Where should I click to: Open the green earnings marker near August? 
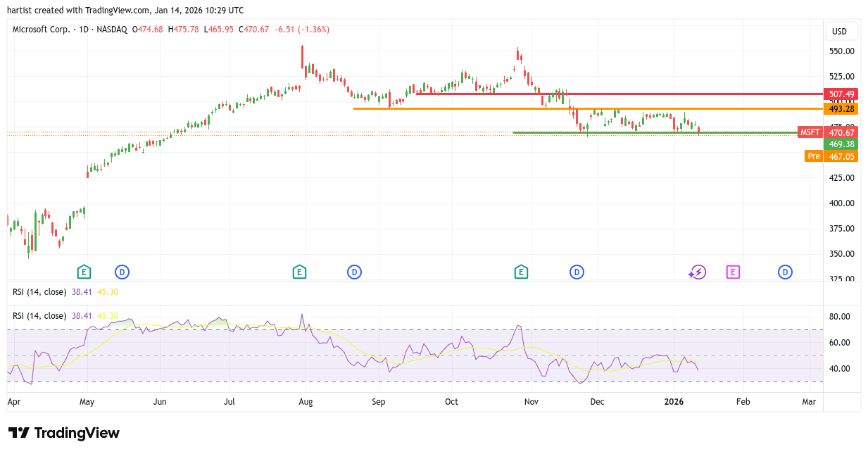(299, 272)
